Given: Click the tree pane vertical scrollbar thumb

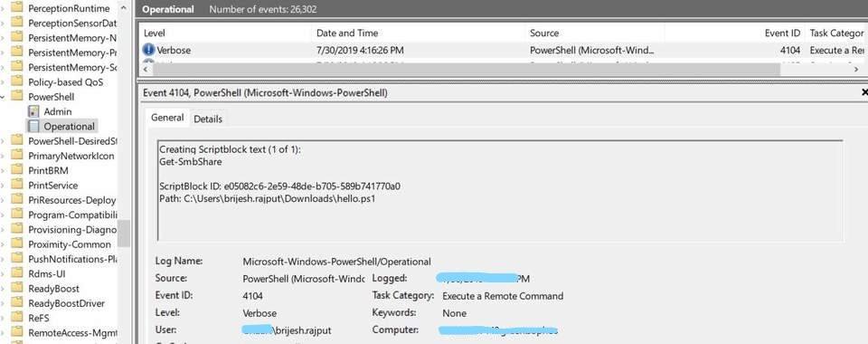Looking at the screenshot, I should (124, 234).
